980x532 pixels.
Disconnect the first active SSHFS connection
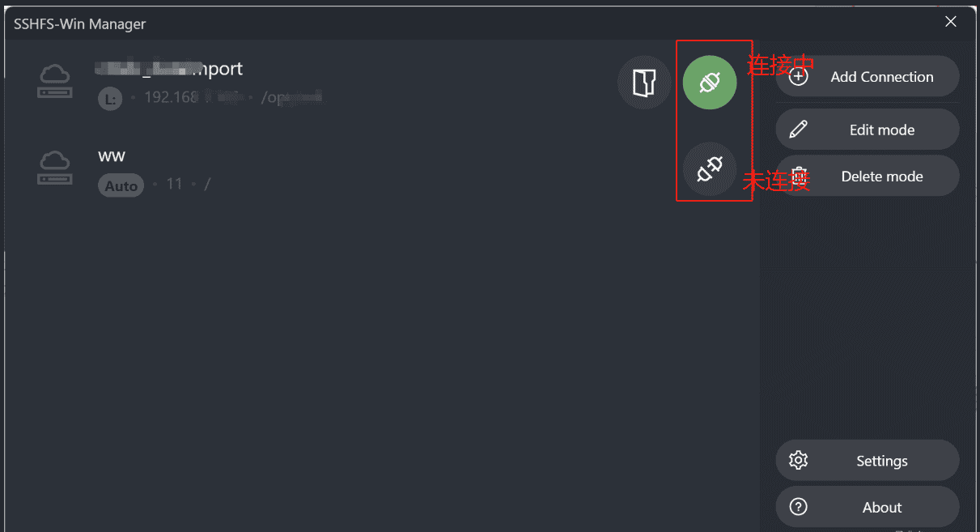point(710,82)
